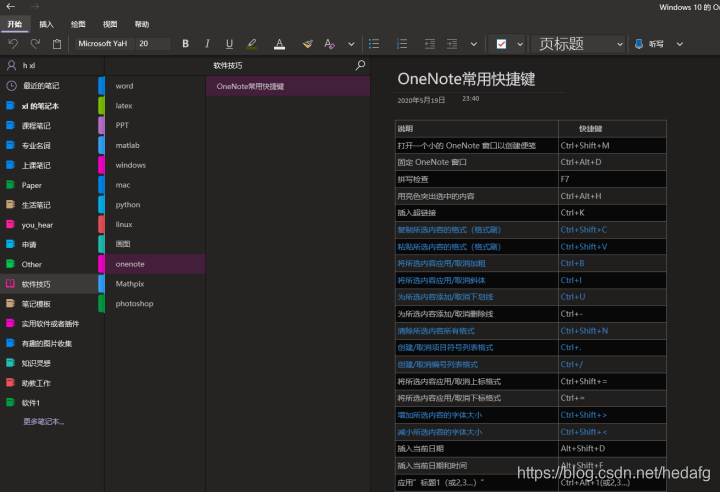720x492 pixels.
Task: Click the back arrow navigation icon
Action: pos(11,6)
